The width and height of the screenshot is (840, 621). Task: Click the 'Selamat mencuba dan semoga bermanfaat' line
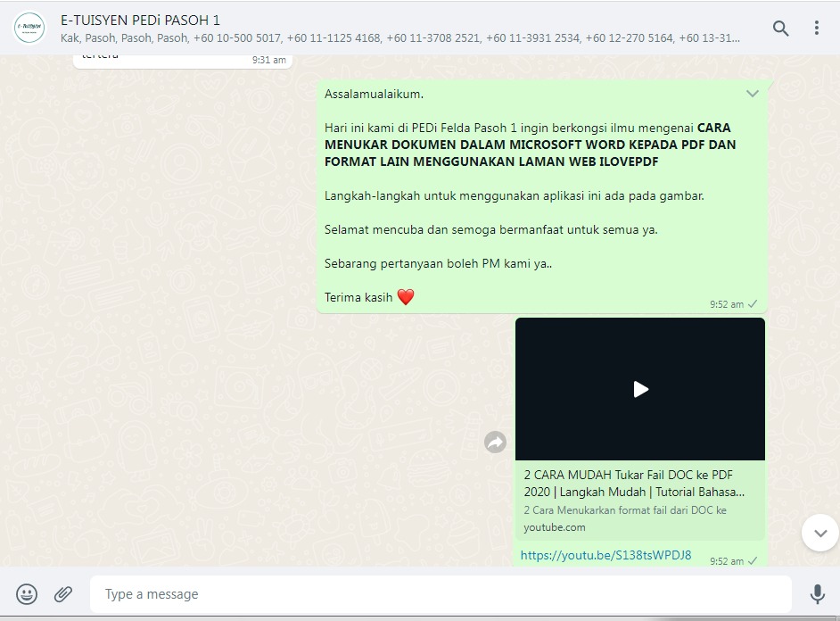pyautogui.click(x=490, y=230)
